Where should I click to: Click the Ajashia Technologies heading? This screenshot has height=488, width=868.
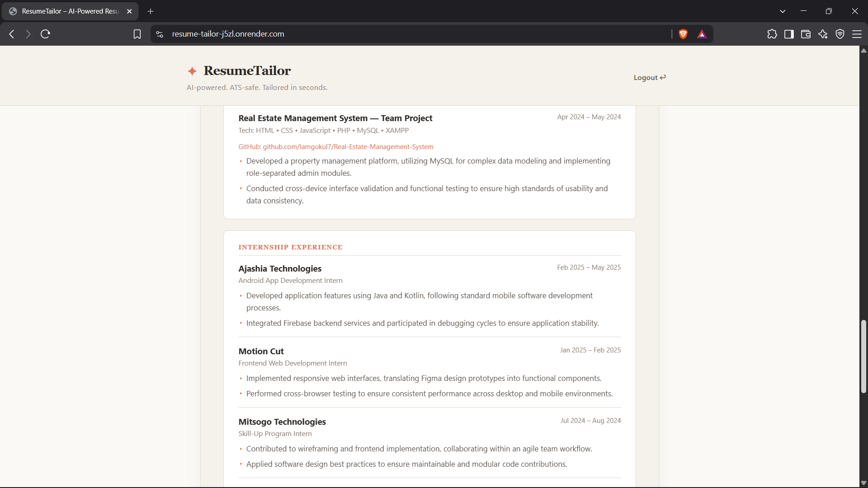[280, 269]
